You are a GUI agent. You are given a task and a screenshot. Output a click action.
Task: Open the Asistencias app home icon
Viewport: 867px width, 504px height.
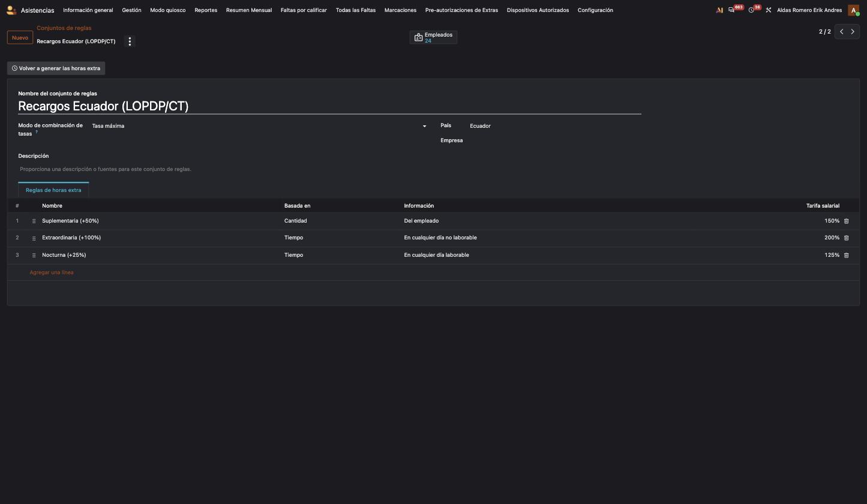click(11, 10)
